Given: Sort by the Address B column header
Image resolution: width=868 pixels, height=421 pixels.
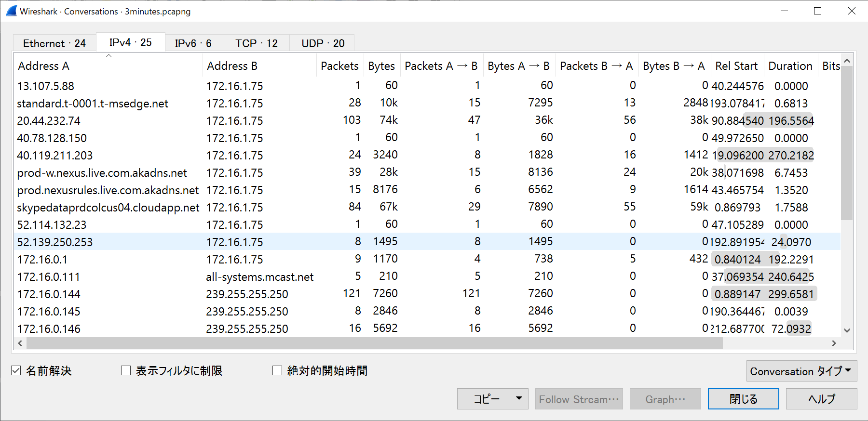Looking at the screenshot, I should pyautogui.click(x=259, y=66).
